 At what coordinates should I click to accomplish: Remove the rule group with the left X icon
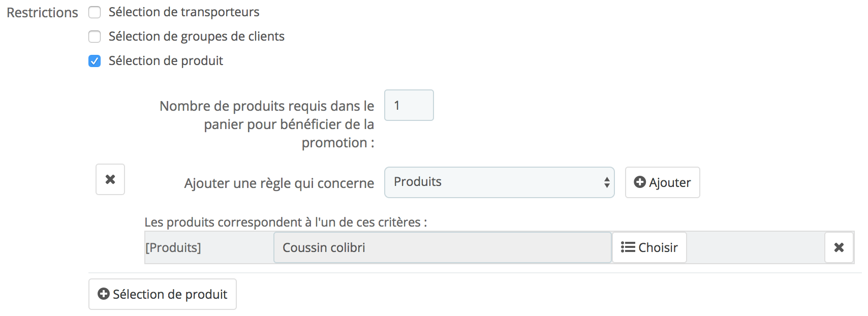tap(110, 179)
